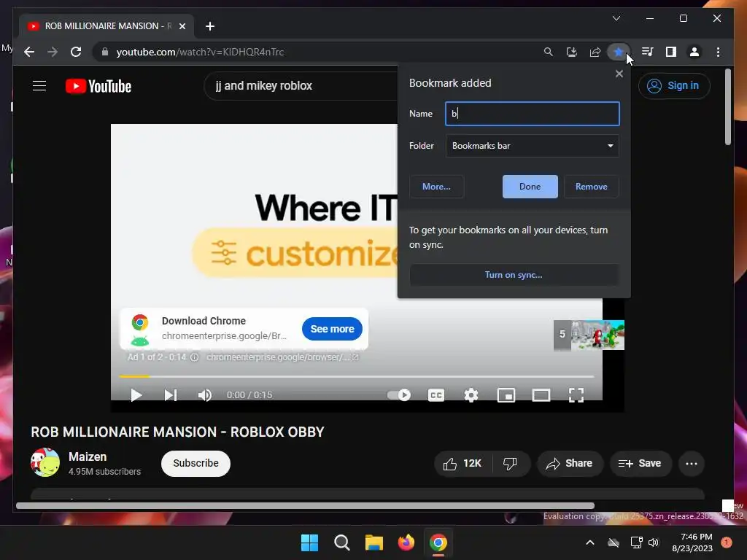The width and height of the screenshot is (747, 560).
Task: Click the site lock icon
Action: (105, 52)
